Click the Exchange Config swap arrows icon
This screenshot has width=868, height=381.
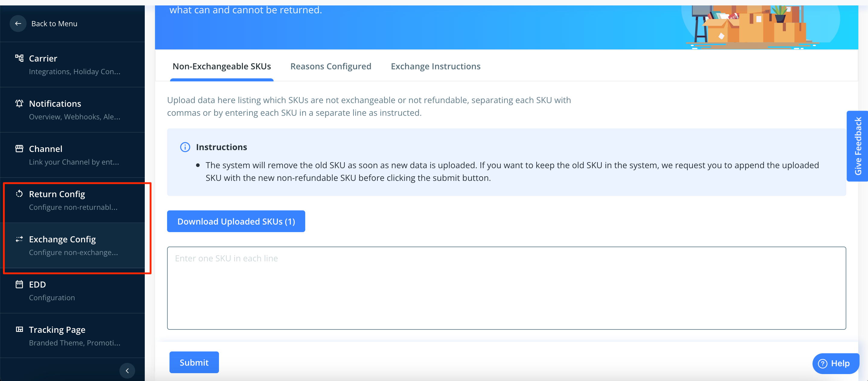19,239
